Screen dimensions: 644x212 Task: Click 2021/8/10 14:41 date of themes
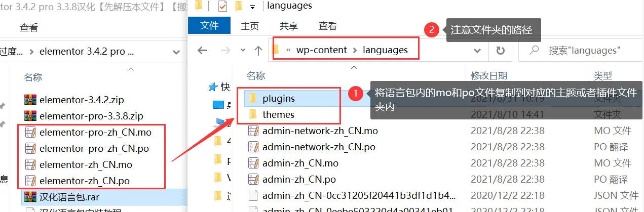click(x=508, y=115)
